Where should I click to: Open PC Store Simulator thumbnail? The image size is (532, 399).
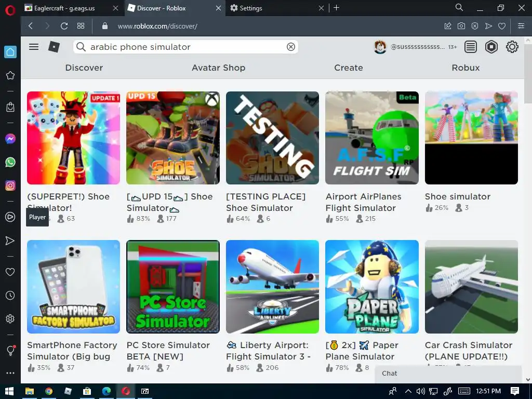pos(172,287)
